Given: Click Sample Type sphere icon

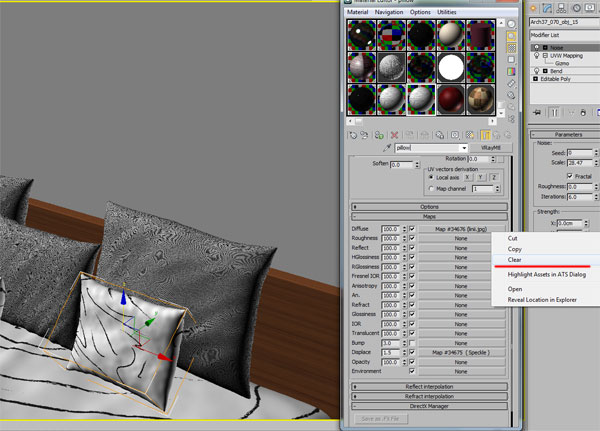Looking at the screenshot, I should tap(511, 24).
